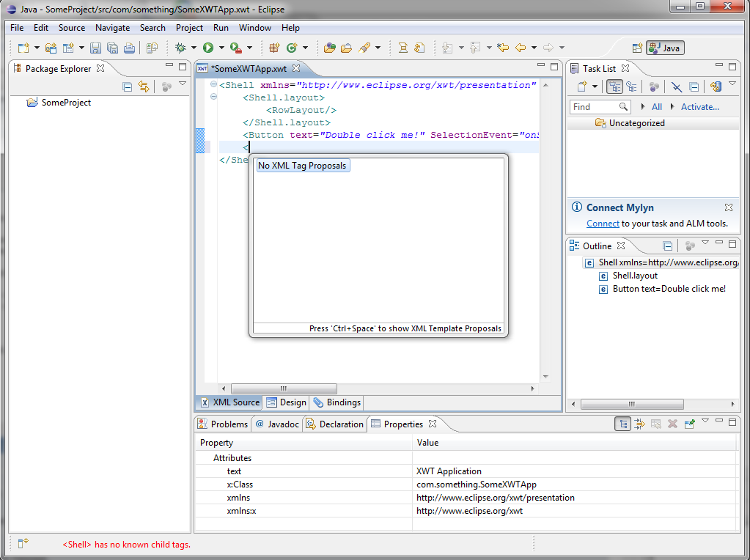The image size is (750, 560).
Task: Click Collapse All in Package Explorer
Action: click(x=128, y=86)
